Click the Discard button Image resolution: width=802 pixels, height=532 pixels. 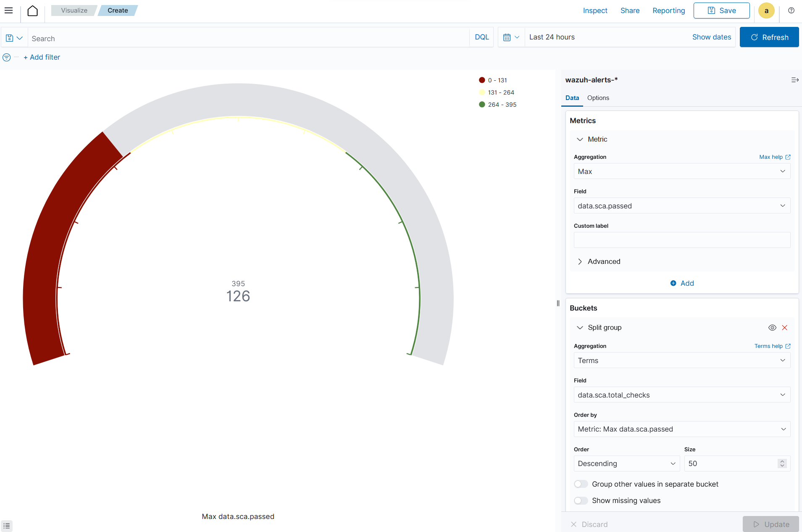pos(589,524)
